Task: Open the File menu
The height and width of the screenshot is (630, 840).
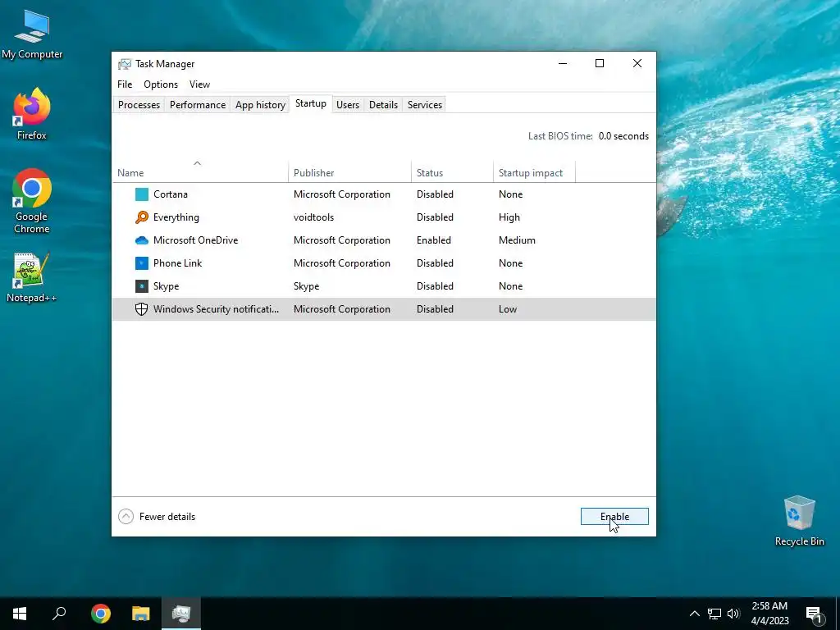Action: tap(125, 84)
